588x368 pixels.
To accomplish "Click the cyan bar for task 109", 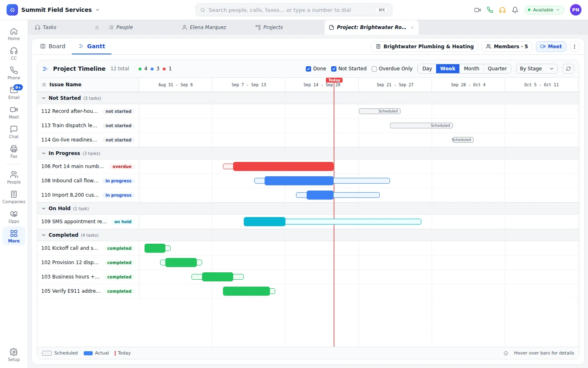I will (x=265, y=222).
